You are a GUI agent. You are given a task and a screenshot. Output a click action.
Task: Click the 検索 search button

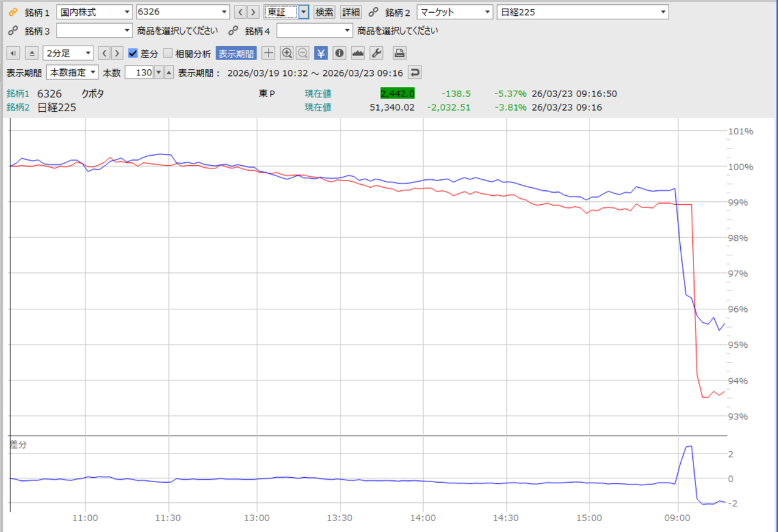pos(325,12)
